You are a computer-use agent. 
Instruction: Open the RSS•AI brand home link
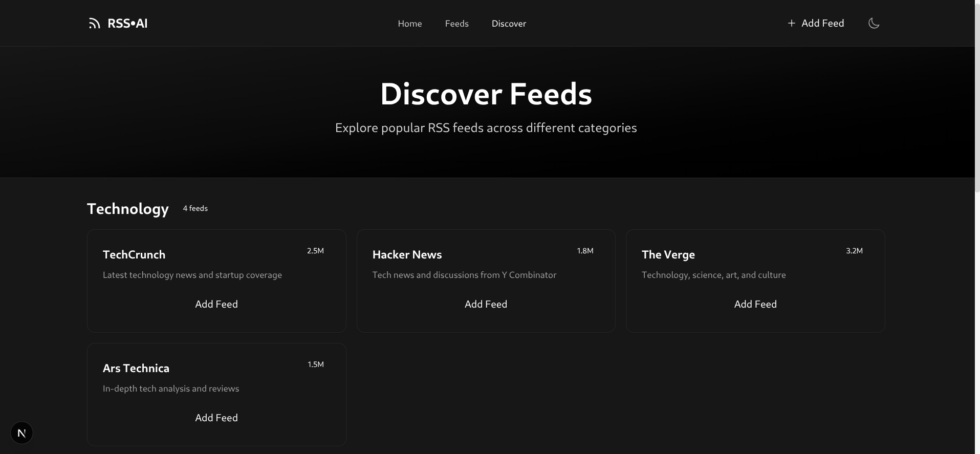[118, 23]
